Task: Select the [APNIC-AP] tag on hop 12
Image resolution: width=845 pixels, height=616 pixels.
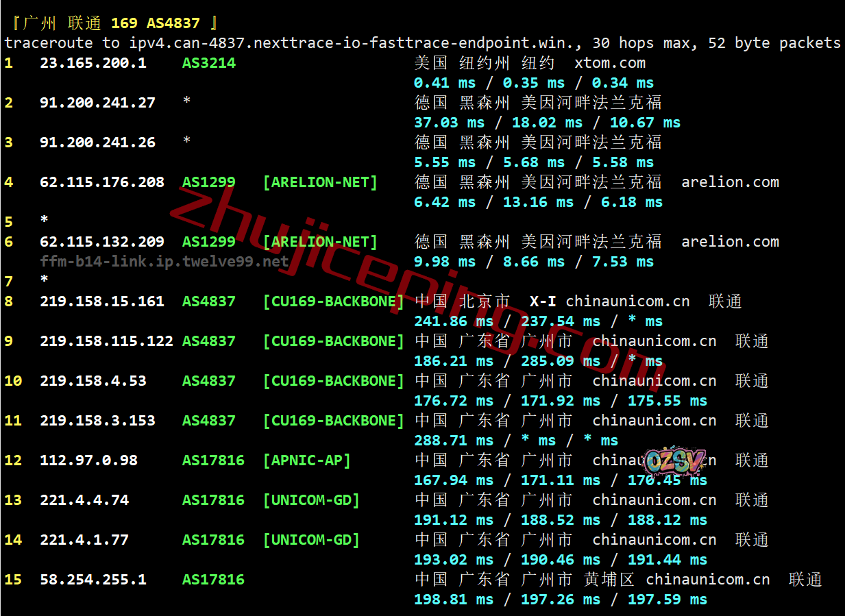Action: [306, 460]
